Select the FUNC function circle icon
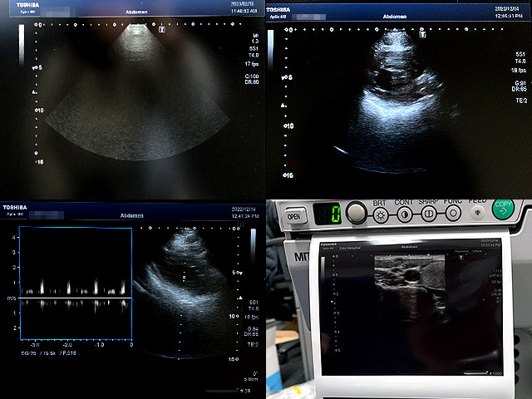Image resolution: width=532 pixels, height=399 pixels. coord(453,214)
